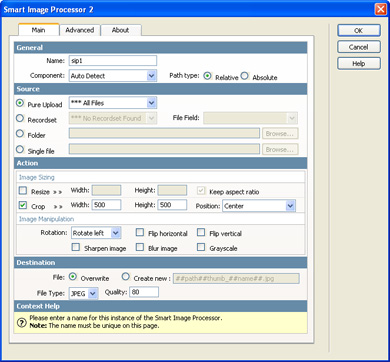
Task: Click the Name field containing sip1
Action: pyautogui.click(x=113, y=61)
